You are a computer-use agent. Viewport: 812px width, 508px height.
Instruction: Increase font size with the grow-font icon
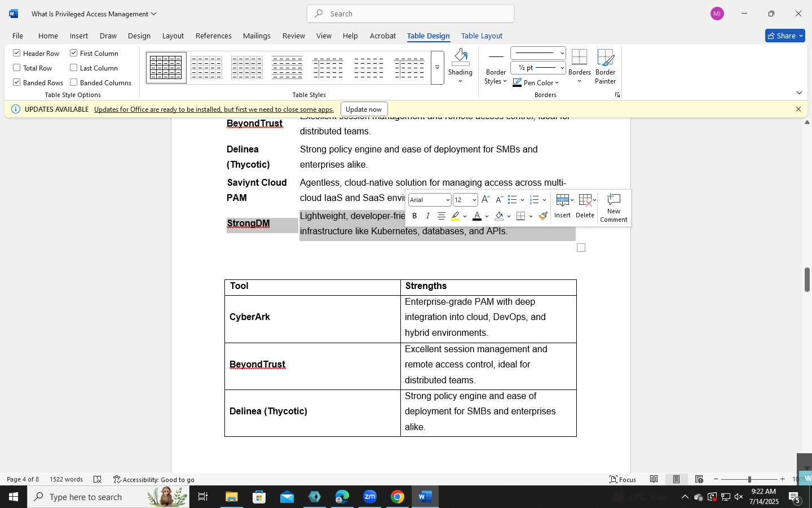[486, 200]
